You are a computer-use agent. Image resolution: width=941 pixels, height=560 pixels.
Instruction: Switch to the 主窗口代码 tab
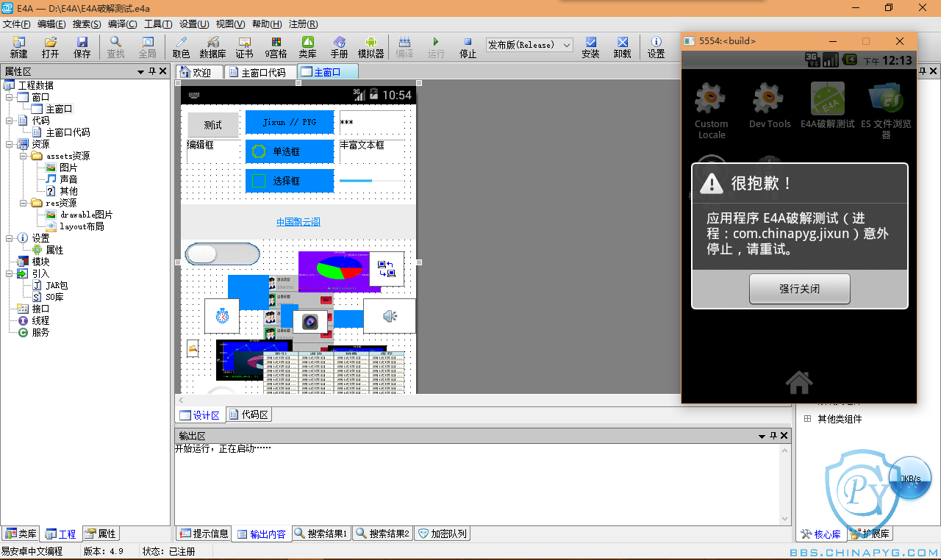tap(260, 72)
